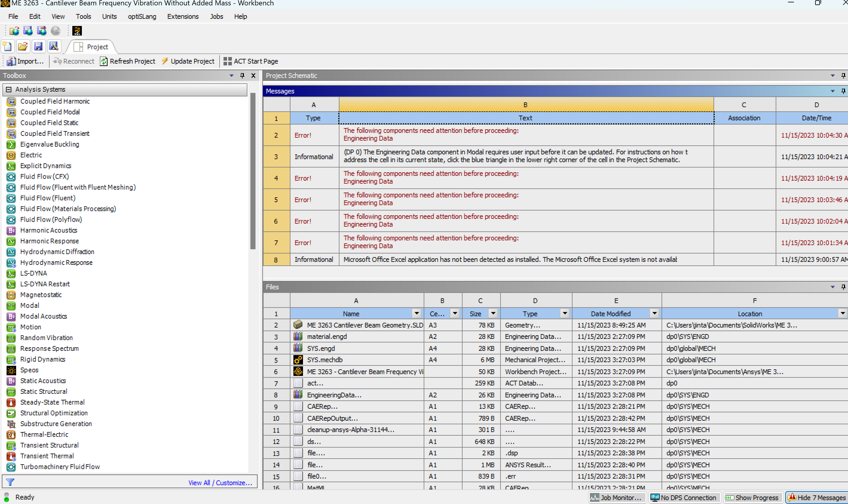Image resolution: width=848 pixels, height=504 pixels.
Task: Click the New project icon
Action: 7,47
